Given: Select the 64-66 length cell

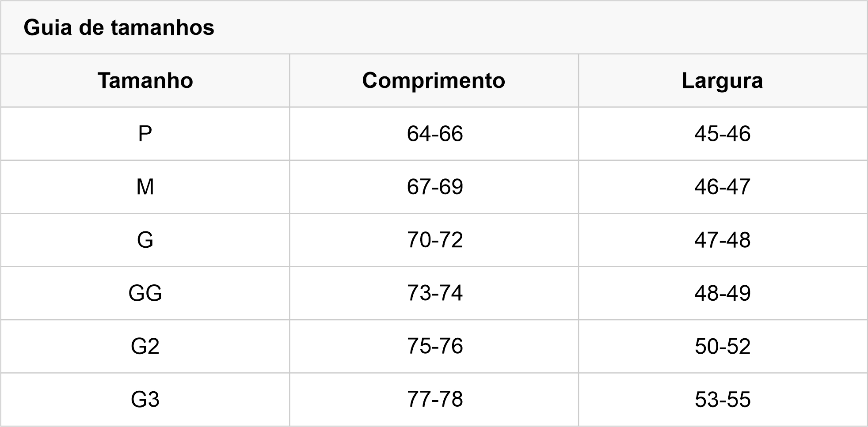Looking at the screenshot, I should [x=434, y=134].
